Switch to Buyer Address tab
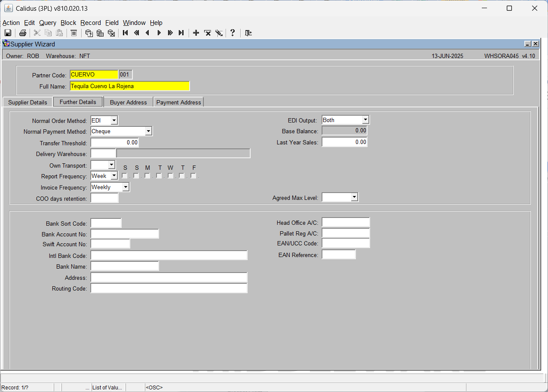The height and width of the screenshot is (392, 548). tap(129, 102)
